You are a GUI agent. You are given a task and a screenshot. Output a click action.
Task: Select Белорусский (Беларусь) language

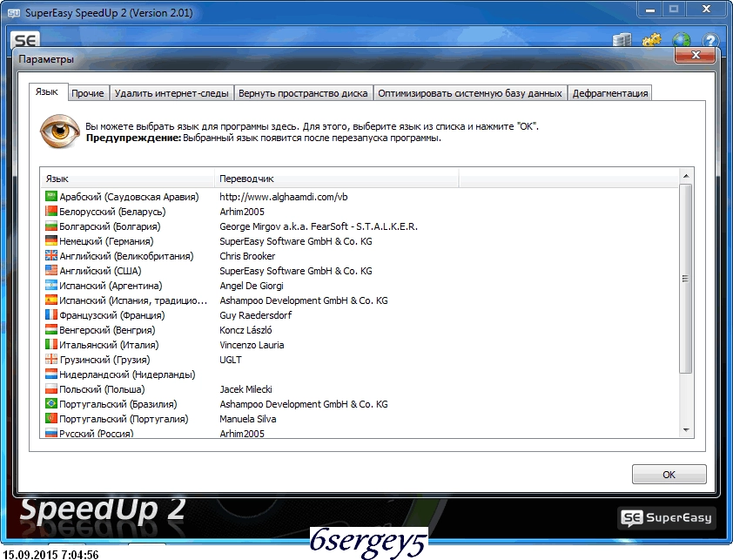point(112,212)
